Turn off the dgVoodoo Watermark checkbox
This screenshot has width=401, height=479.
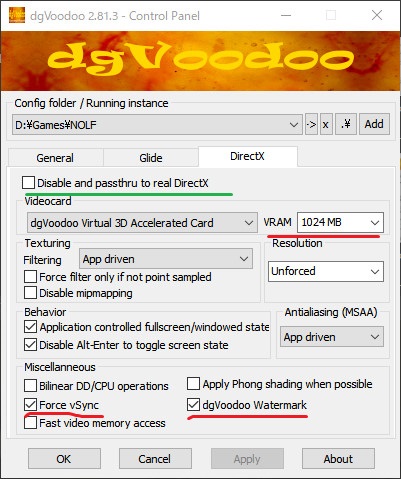[x=193, y=405]
